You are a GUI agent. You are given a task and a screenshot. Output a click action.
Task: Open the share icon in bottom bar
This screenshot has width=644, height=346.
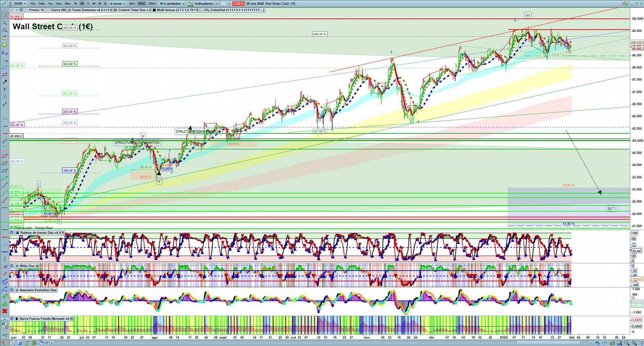click(x=13, y=343)
